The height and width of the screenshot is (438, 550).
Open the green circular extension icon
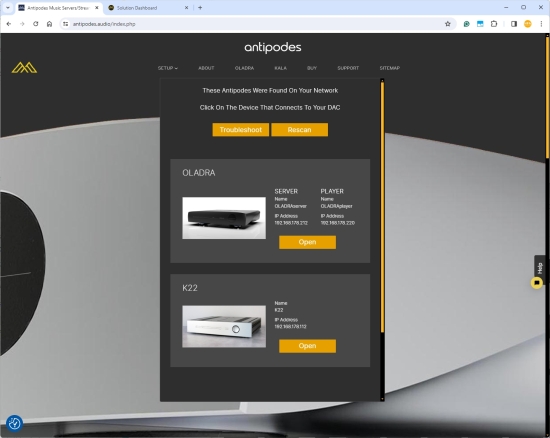point(467,24)
